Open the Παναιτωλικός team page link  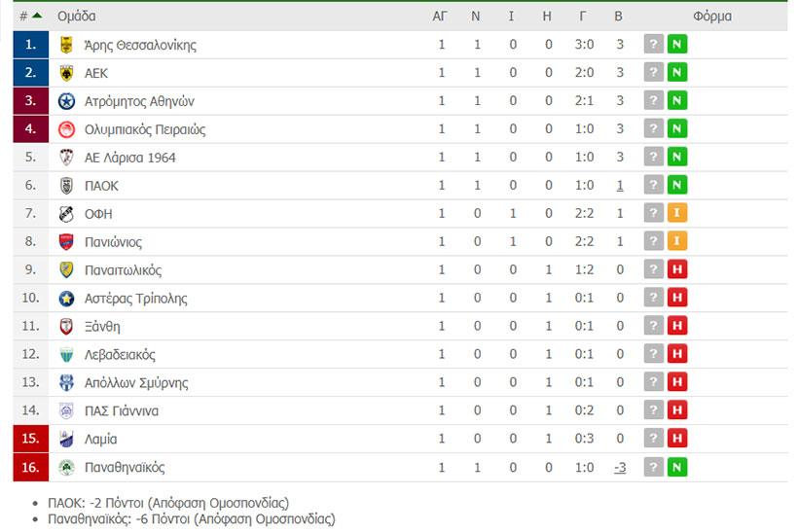pyautogui.click(x=124, y=270)
